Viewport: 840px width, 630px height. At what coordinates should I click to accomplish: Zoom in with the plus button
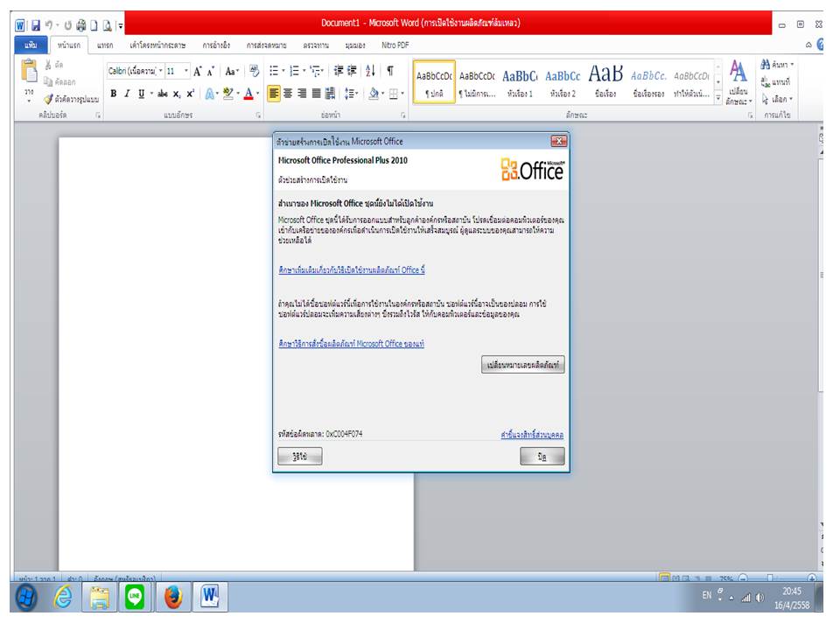point(812,578)
